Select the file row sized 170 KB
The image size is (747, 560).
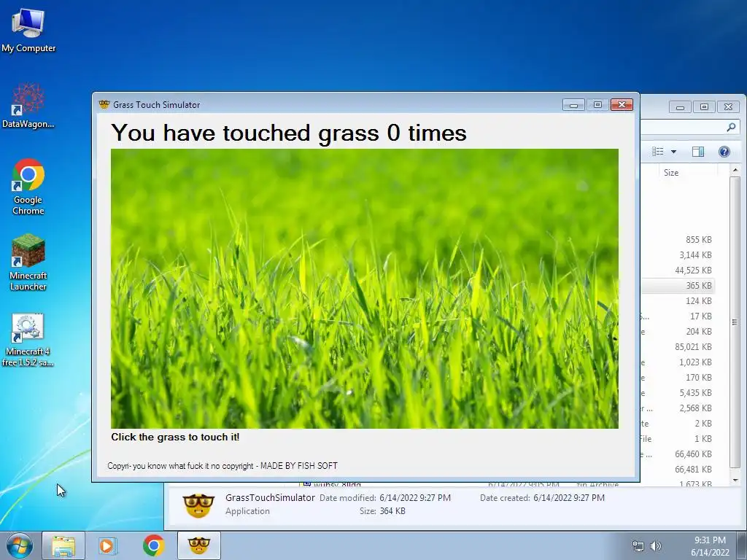tap(678, 377)
